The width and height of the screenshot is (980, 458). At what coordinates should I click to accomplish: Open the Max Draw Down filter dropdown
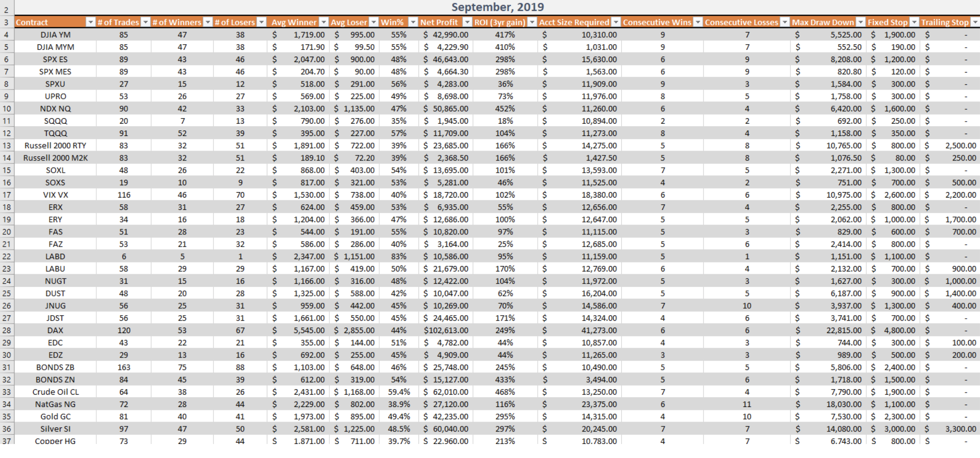tap(861, 22)
